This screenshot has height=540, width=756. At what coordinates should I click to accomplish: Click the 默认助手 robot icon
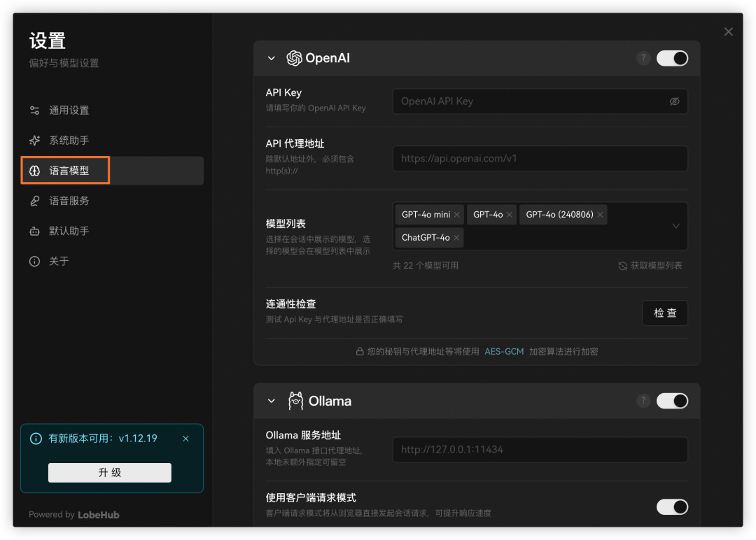(x=35, y=232)
